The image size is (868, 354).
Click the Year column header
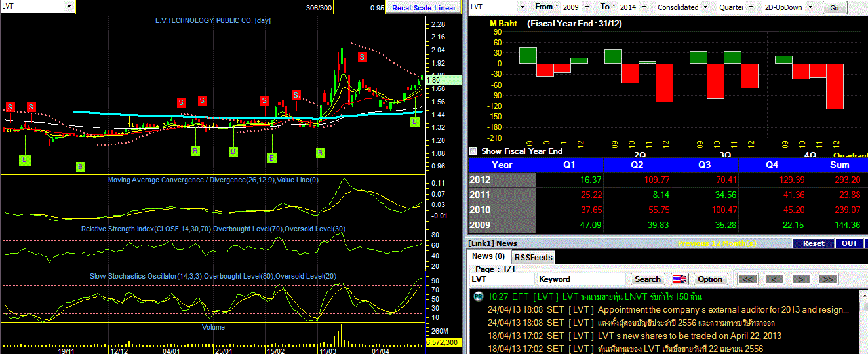(502, 165)
